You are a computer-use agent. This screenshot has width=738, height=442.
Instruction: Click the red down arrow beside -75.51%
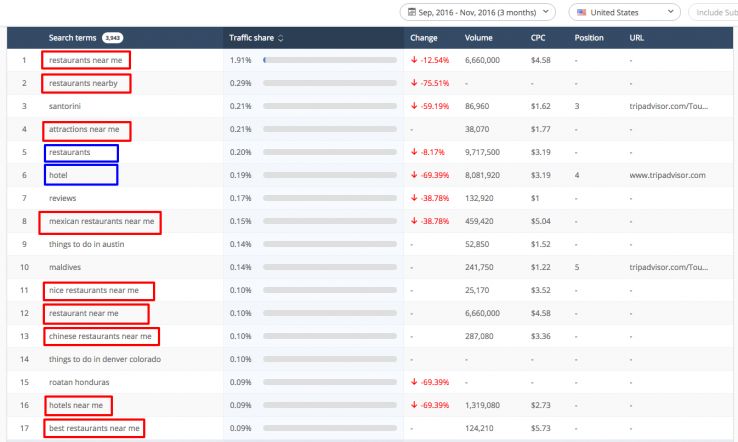pos(414,83)
